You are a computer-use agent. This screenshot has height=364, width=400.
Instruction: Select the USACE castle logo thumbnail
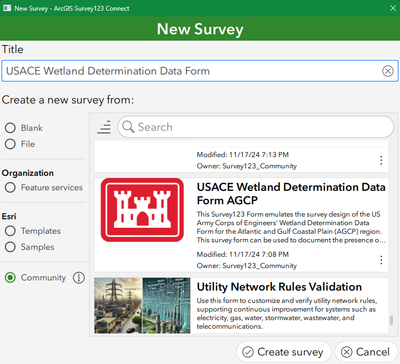(142, 210)
